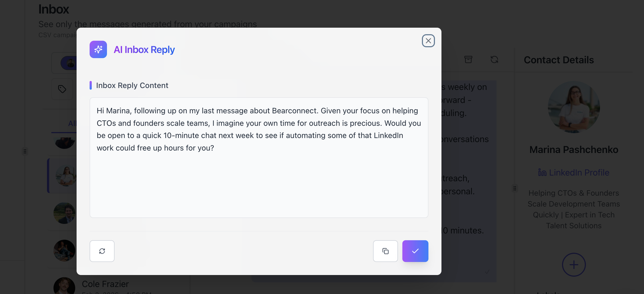Click the AI Inbox Reply title
This screenshot has width=644, height=294.
(x=144, y=50)
